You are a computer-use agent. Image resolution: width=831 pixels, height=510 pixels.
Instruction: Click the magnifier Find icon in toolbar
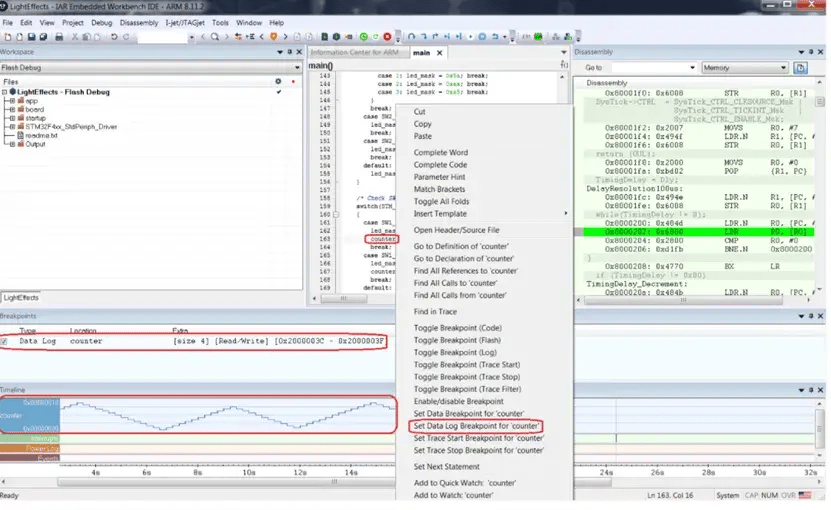point(216,37)
